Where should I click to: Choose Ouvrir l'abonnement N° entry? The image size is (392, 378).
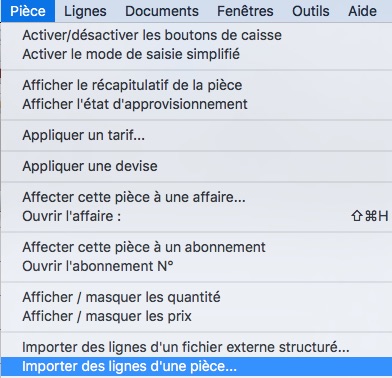pos(197,266)
